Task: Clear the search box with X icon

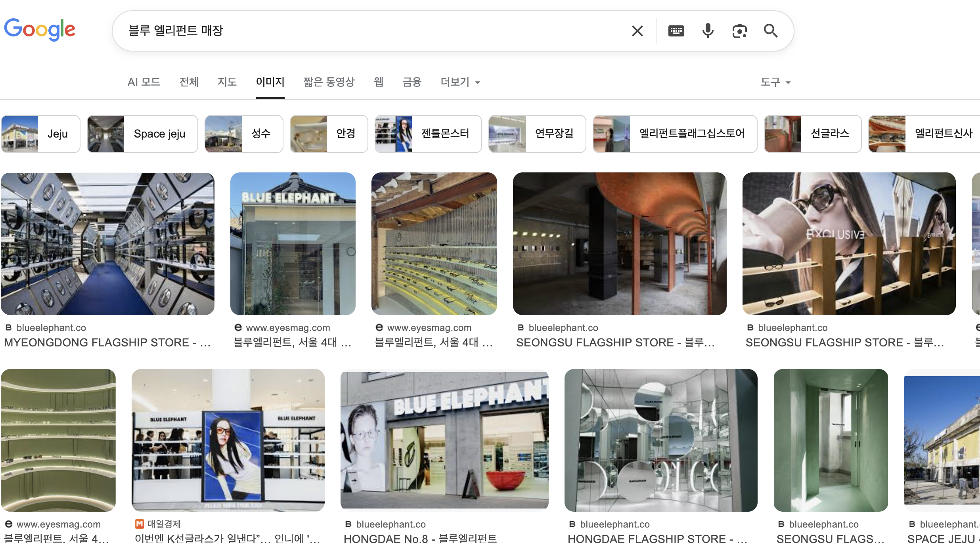Action: [637, 31]
